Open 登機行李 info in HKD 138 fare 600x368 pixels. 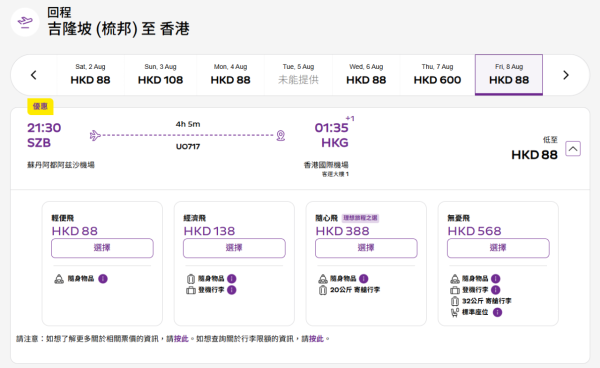point(232,290)
